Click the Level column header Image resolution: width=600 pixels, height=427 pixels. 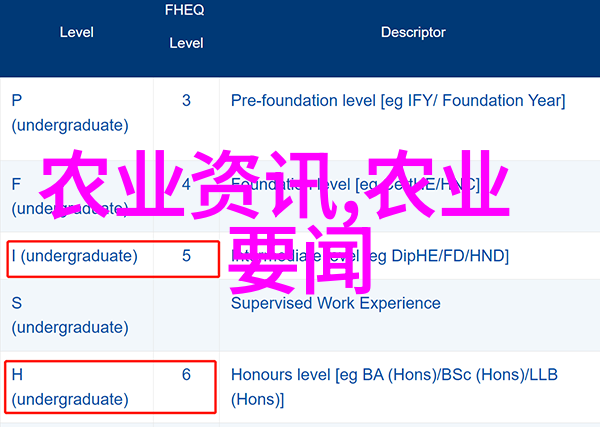click(x=77, y=33)
